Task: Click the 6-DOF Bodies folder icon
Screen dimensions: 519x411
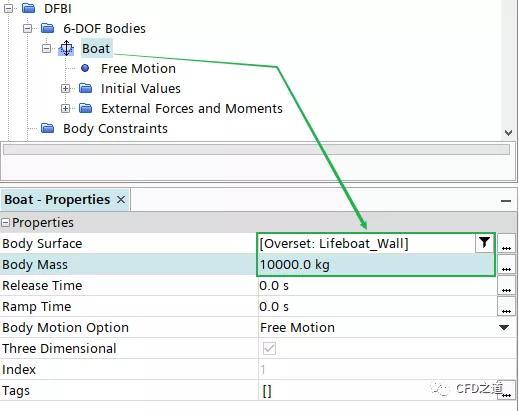Action: pyautogui.click(x=48, y=28)
